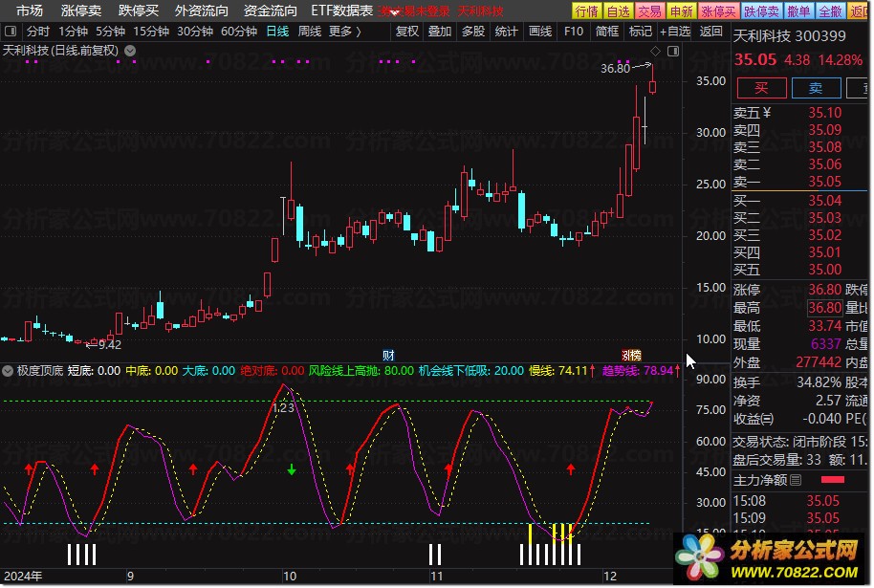Switch chart to 分时 view
Image resolution: width=874 pixels, height=588 pixels.
[x=38, y=32]
